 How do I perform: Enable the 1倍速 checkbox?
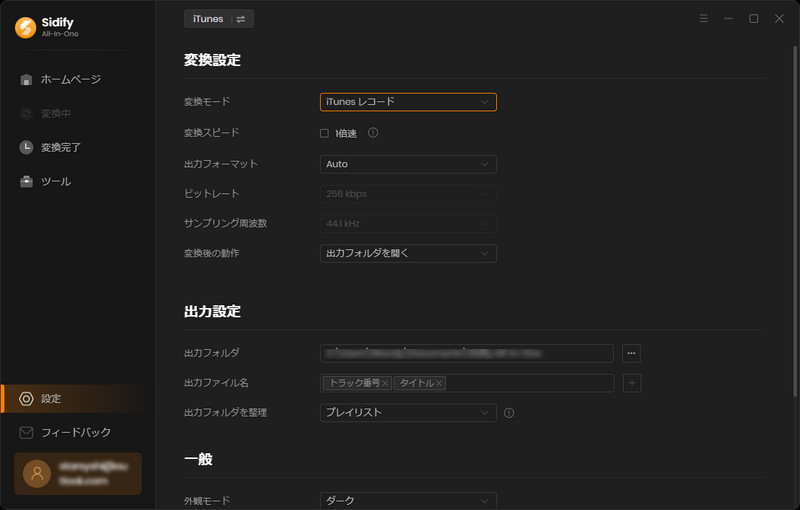pyautogui.click(x=324, y=133)
